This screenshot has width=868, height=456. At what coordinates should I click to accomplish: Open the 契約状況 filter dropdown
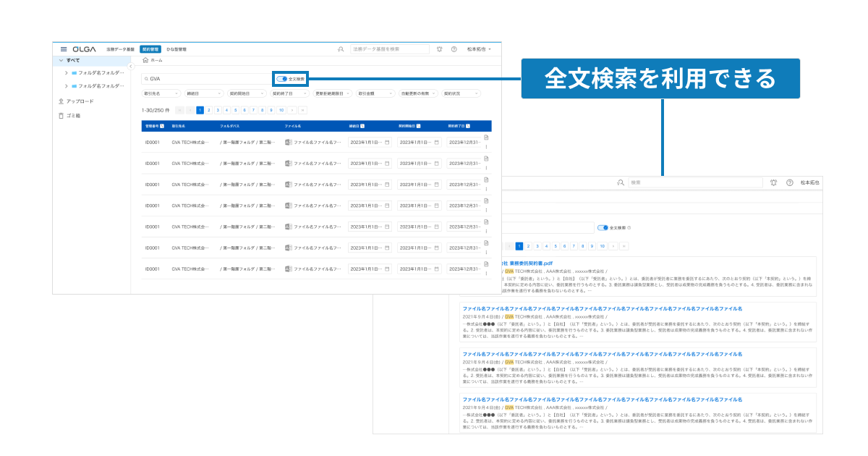tap(461, 93)
